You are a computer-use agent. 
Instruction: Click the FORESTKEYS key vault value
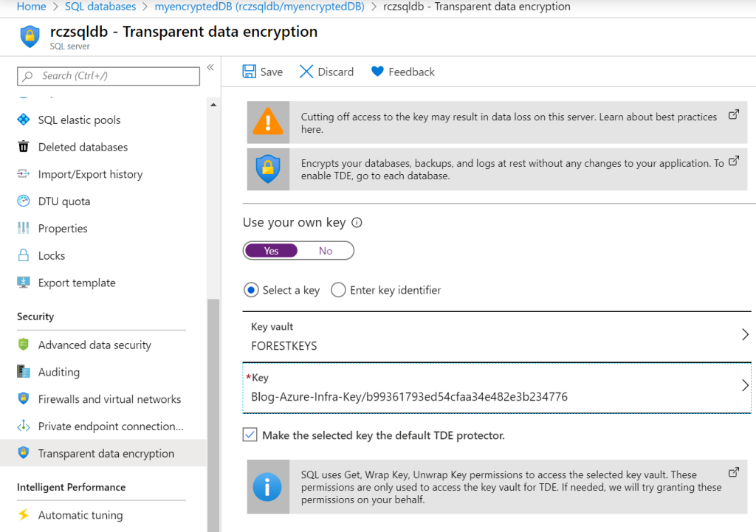pos(284,346)
